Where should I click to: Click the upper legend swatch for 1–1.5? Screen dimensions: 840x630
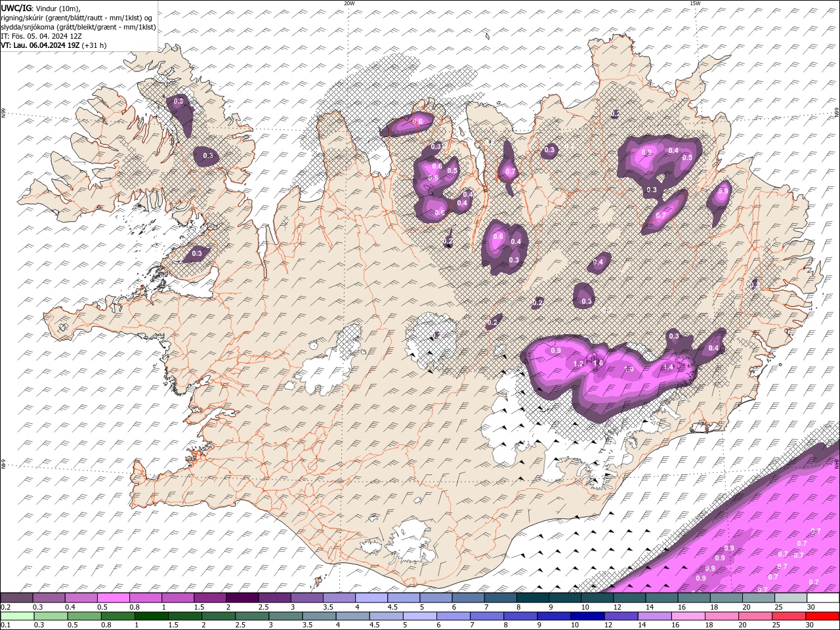click(178, 597)
